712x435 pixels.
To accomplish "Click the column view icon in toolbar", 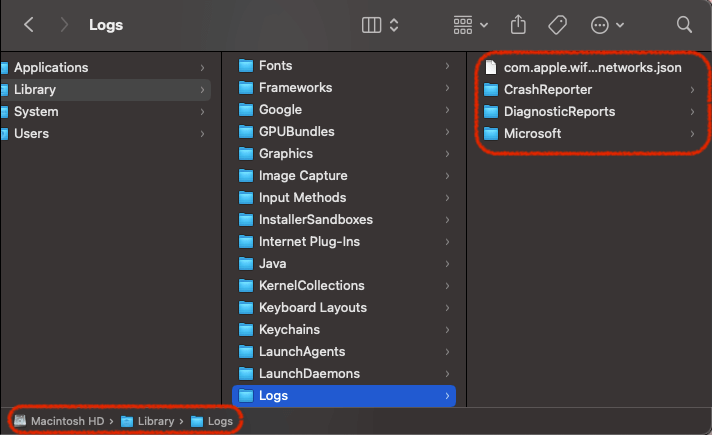I will point(369,24).
